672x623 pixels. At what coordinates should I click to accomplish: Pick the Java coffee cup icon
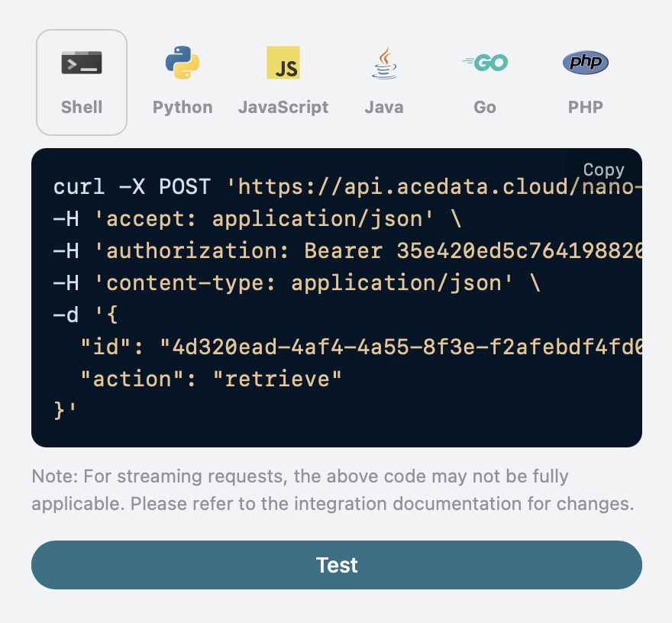coord(384,63)
